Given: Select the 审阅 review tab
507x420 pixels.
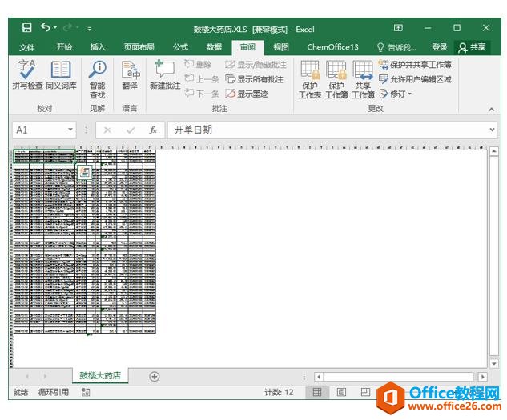Looking at the screenshot, I should point(247,47).
